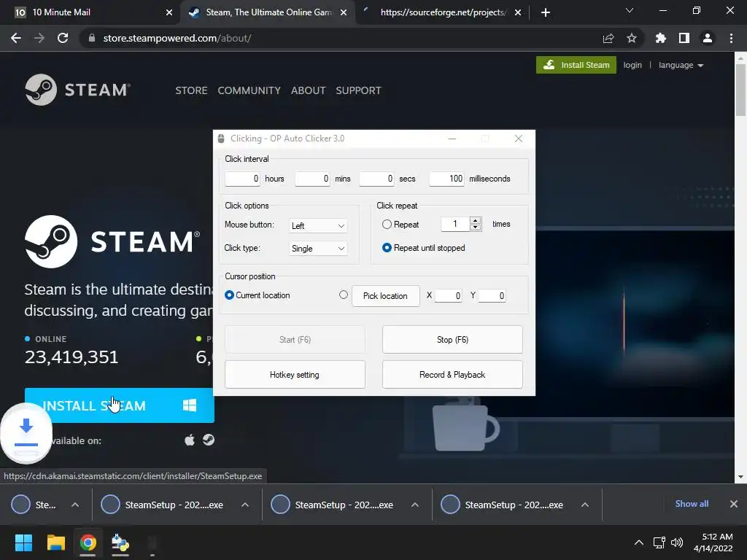The image size is (747, 560).
Task: Open the Mouse button dropdown
Action: [318, 226]
